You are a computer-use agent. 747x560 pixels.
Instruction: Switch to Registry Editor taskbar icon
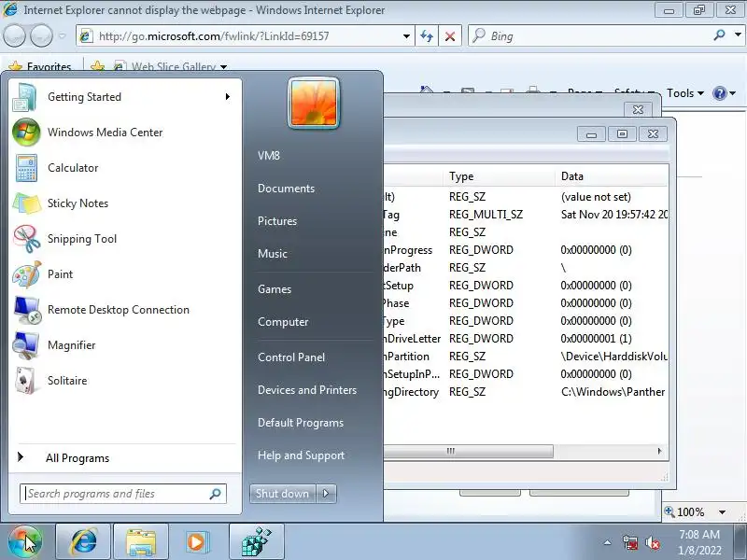click(x=256, y=541)
